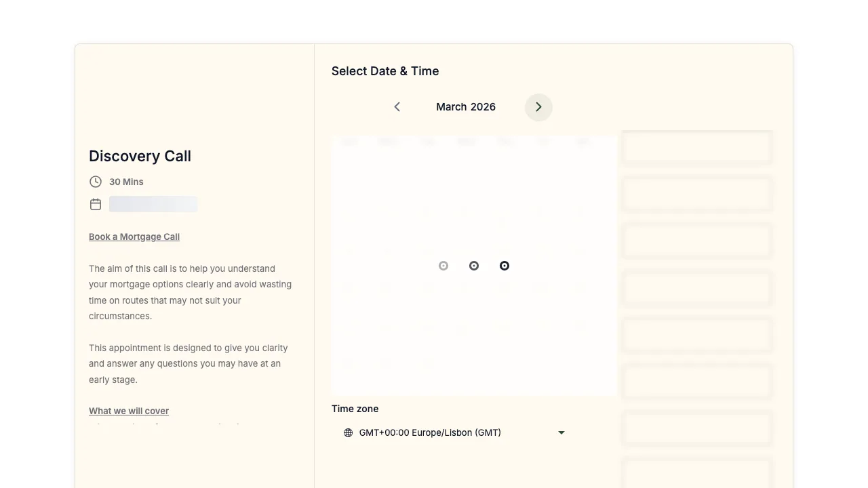Select a different time zone from the list
The height and width of the screenshot is (488, 868).
(453, 432)
